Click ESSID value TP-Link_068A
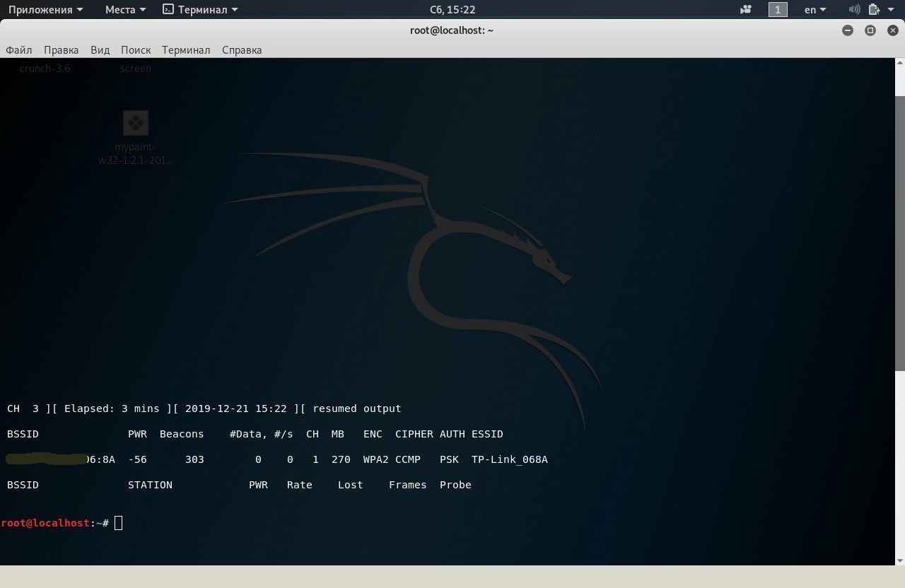905x588 pixels. [x=510, y=459]
